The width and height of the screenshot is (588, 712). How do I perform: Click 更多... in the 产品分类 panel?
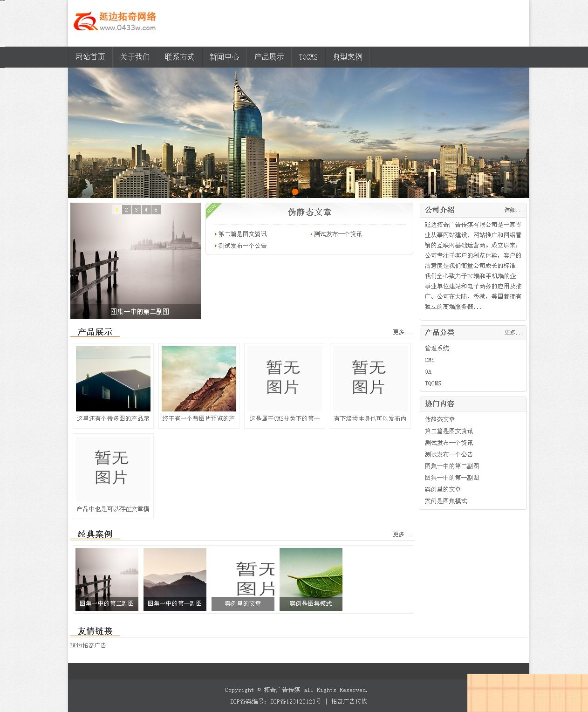513,333
